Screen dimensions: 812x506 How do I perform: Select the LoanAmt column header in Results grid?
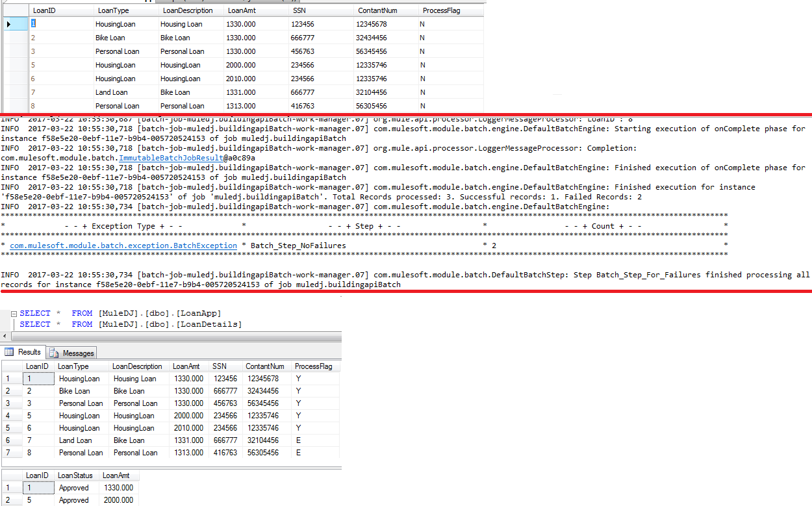coord(187,366)
